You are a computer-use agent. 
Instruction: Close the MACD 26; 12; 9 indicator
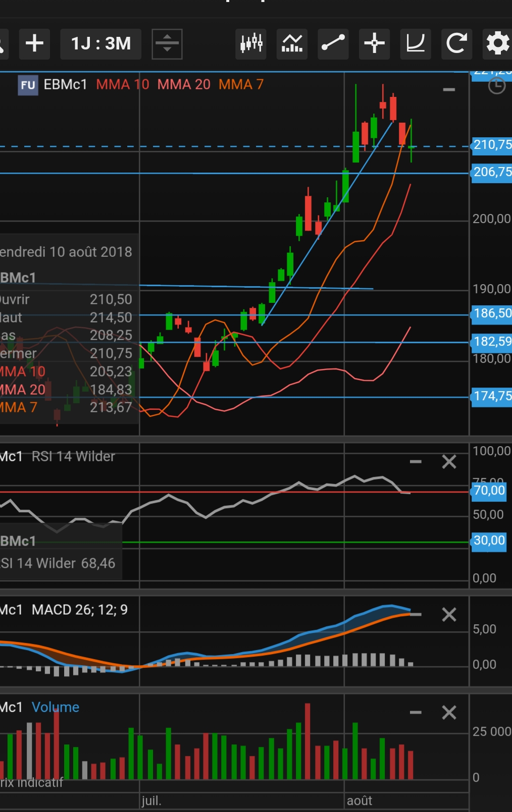pos(449,615)
